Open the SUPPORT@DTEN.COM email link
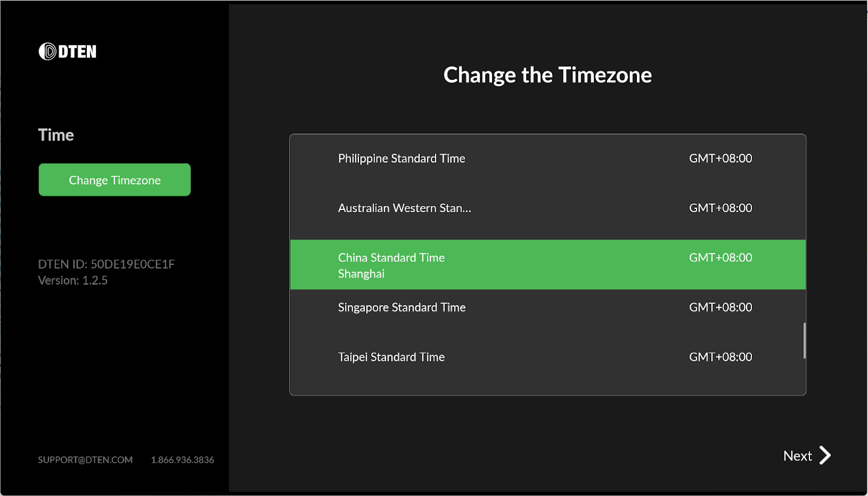Screen dimensions: 868x496 tap(85, 460)
